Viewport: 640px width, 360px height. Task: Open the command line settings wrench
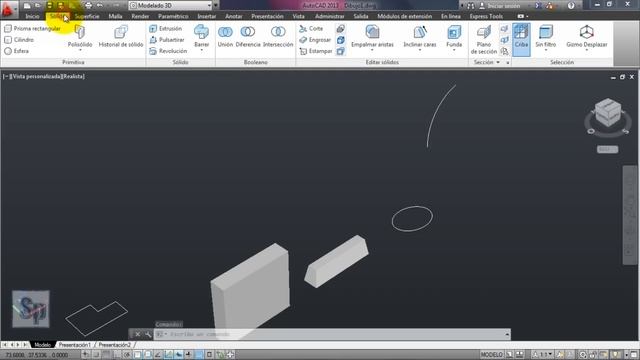point(148,334)
